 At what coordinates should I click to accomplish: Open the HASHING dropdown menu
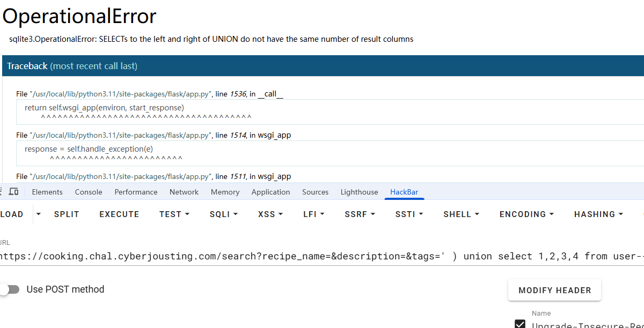pyautogui.click(x=598, y=214)
